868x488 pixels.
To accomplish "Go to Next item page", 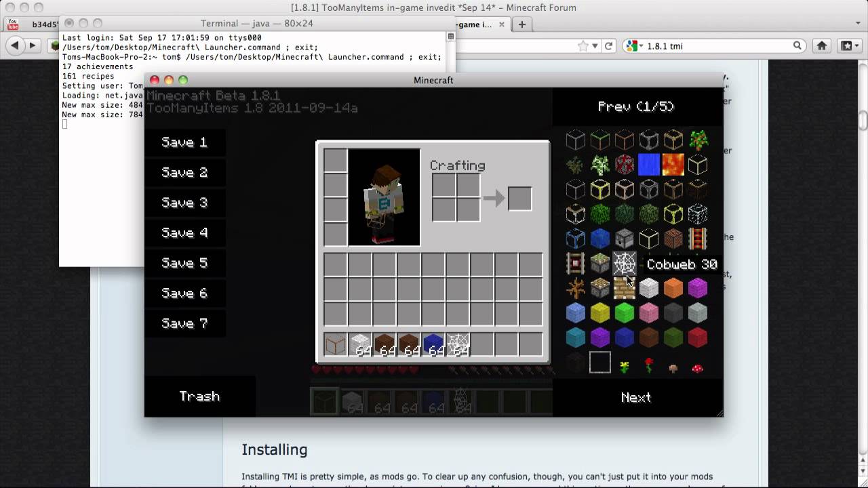I will pyautogui.click(x=636, y=398).
